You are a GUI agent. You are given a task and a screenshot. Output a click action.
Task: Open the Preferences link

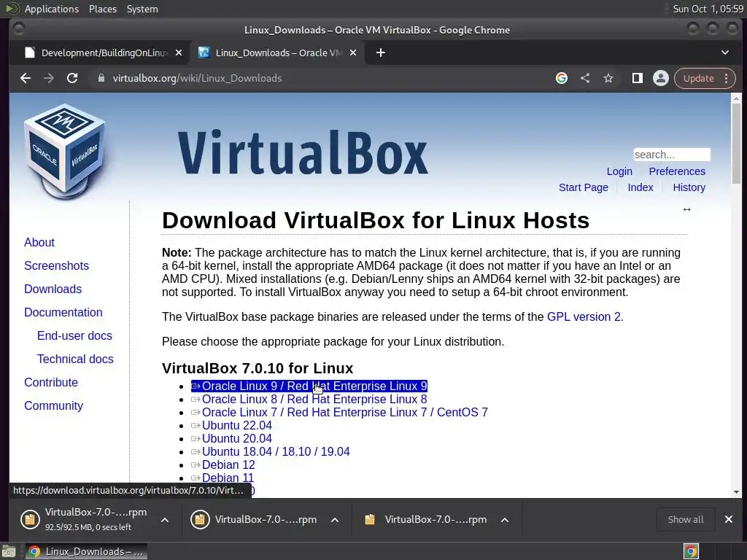pos(677,171)
